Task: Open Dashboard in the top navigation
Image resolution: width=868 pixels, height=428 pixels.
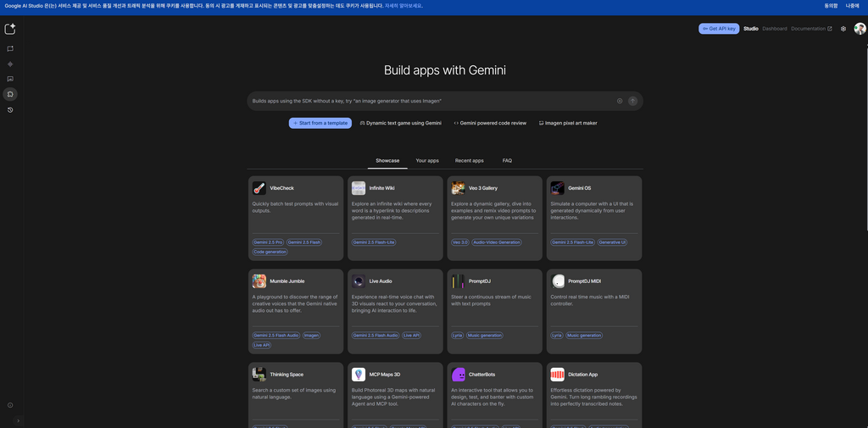Action: [775, 29]
